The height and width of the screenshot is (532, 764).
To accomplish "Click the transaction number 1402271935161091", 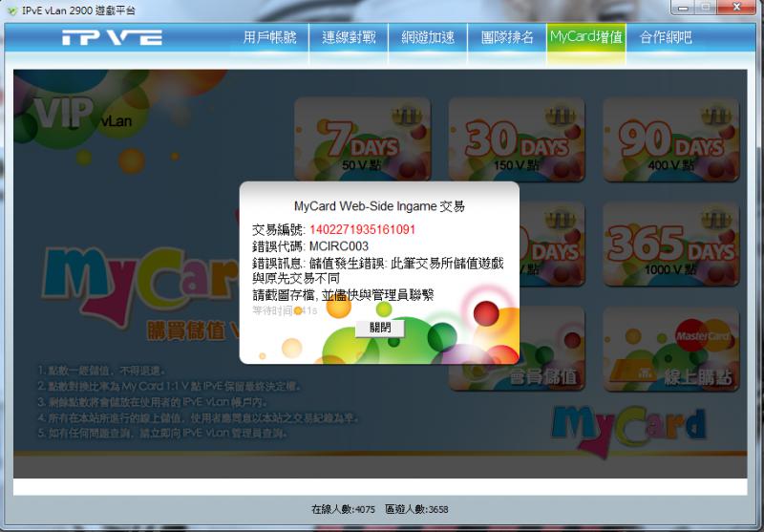I will point(363,229).
